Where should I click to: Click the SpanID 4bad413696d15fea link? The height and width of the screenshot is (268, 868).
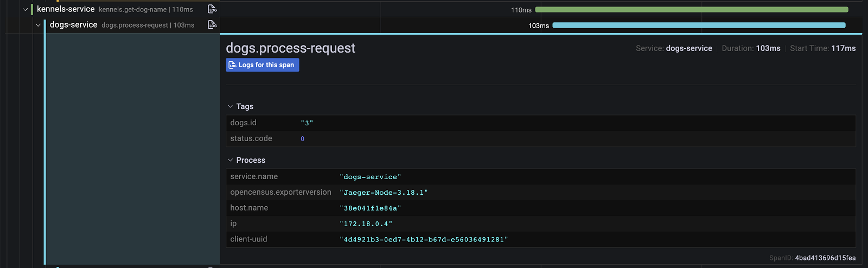tap(825, 258)
